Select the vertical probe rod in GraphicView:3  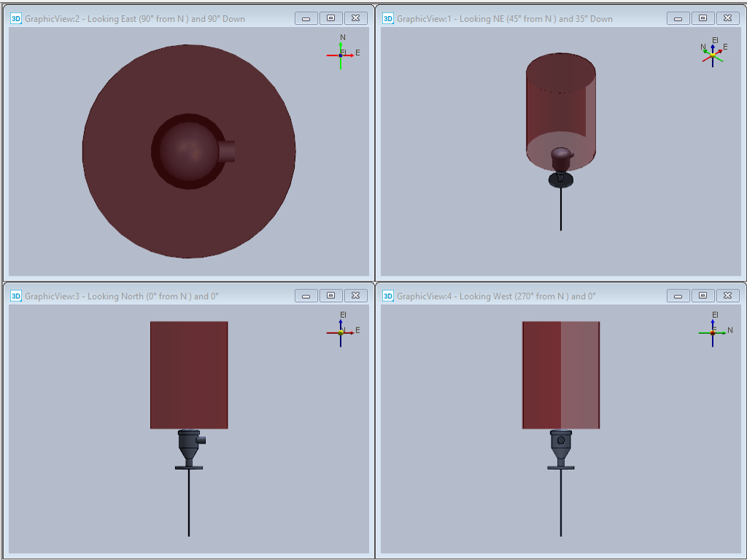click(189, 502)
